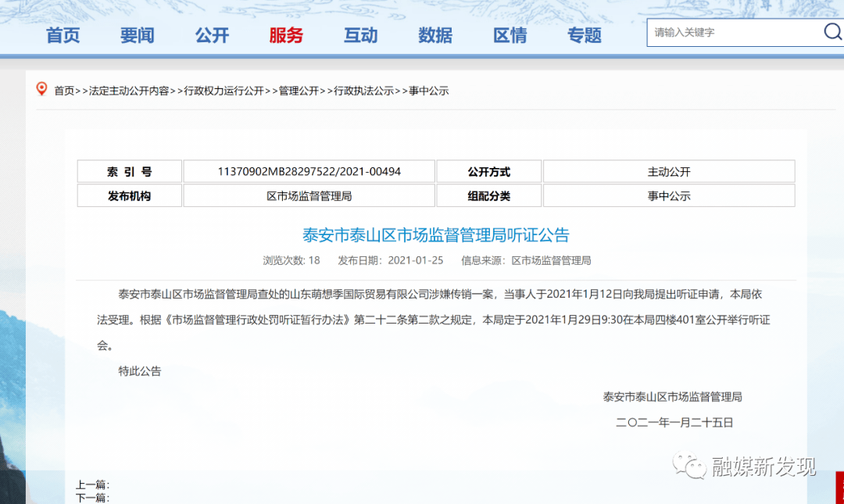844x504 pixels.
Task: Open the 首页 navigation menu item
Action: click(63, 35)
